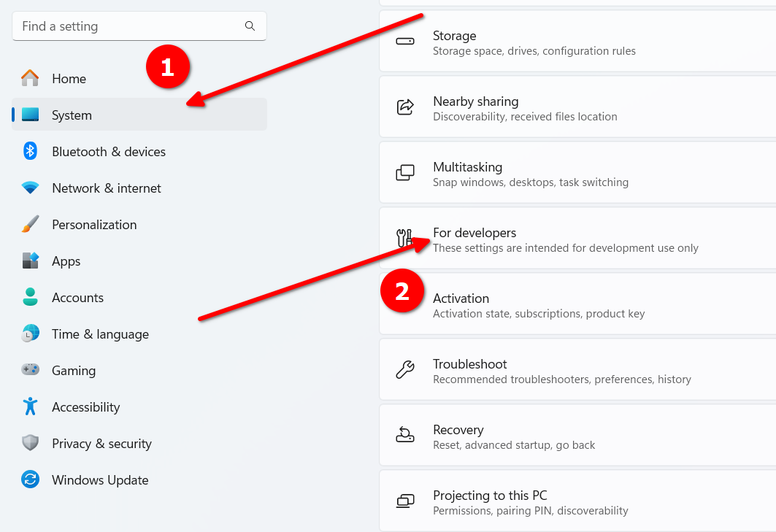This screenshot has height=532, width=776.
Task: Click the Home house icon
Action: [x=30, y=78]
